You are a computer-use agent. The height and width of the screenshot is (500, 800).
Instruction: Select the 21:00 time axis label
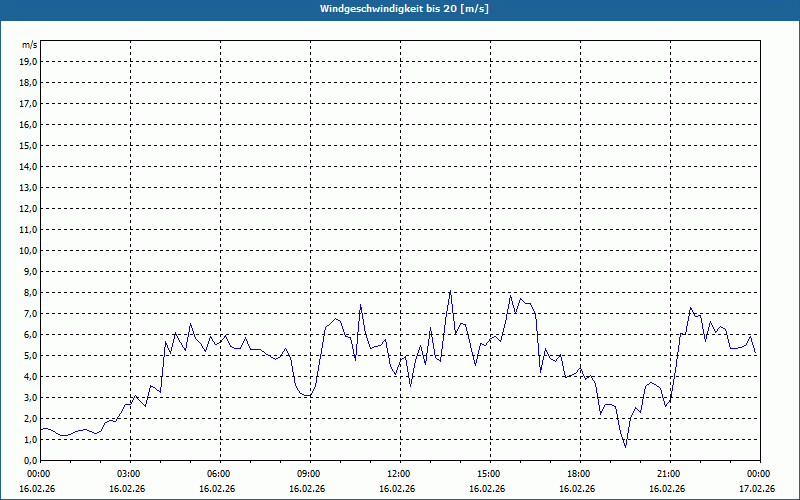pos(669,474)
